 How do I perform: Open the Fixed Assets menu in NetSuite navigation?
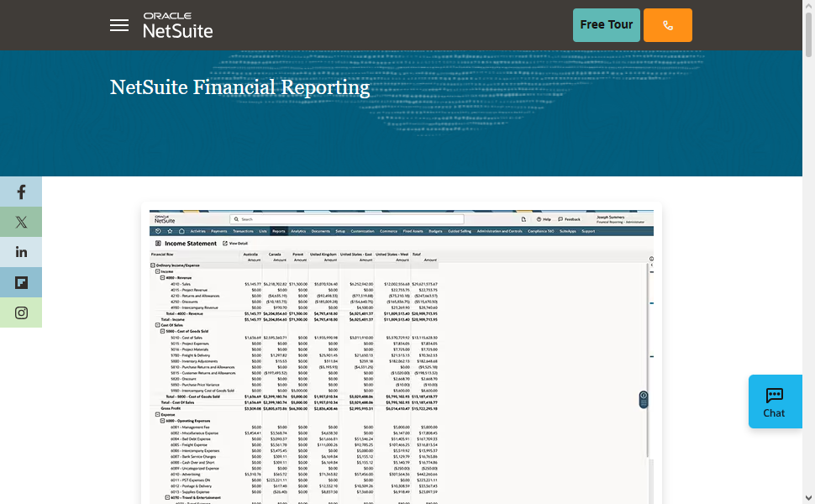click(413, 231)
